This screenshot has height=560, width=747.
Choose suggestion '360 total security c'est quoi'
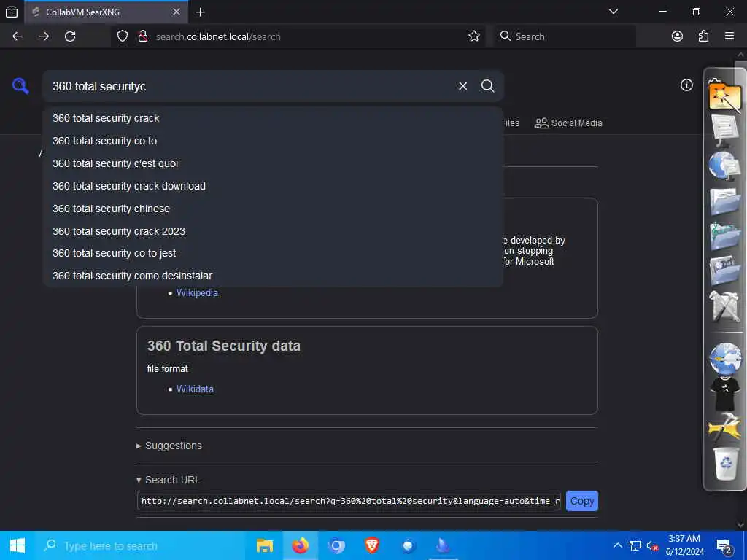[x=273, y=163]
